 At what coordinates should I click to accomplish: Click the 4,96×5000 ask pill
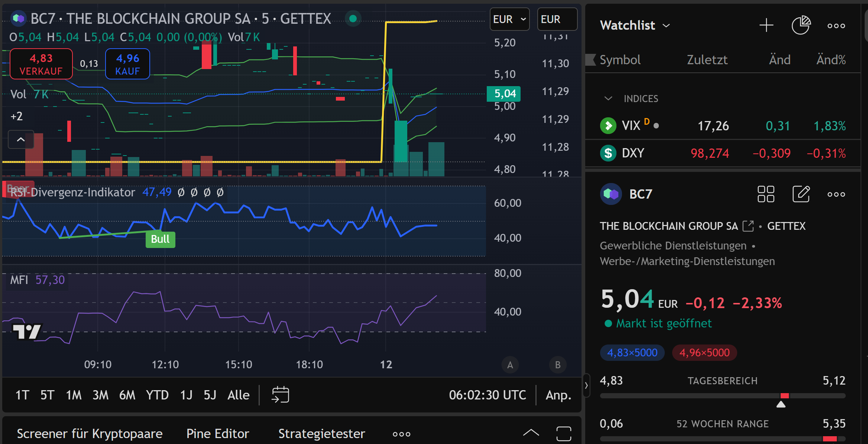tap(704, 352)
